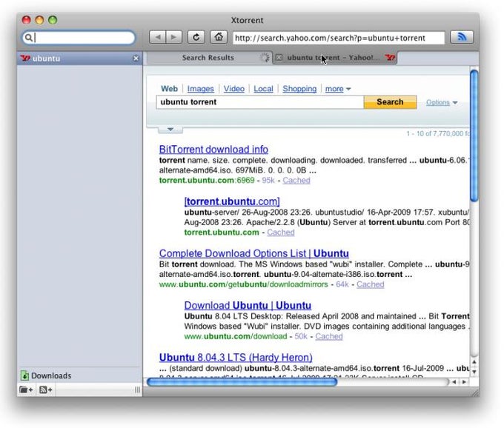Image resolution: width=504 pixels, height=428 pixels.
Task: Open Cached link below torrent.ubuntu.com result
Action: point(281,233)
